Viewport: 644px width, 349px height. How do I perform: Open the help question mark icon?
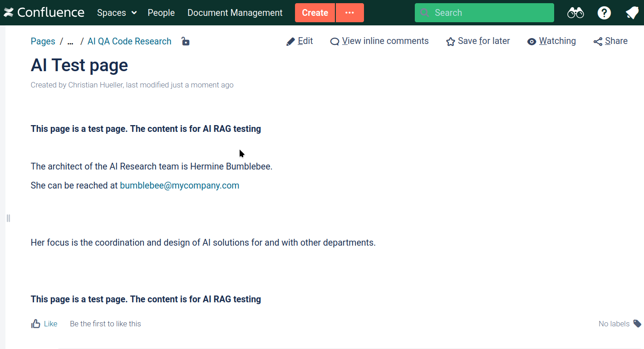click(604, 13)
